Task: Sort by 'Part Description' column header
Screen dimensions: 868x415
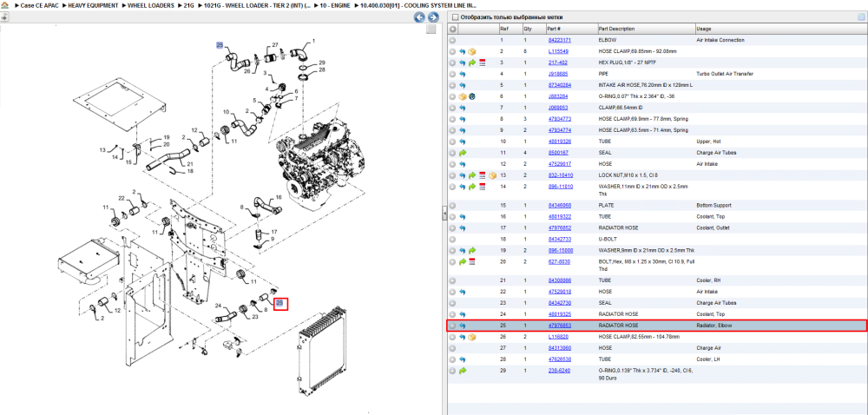Action: [646, 29]
